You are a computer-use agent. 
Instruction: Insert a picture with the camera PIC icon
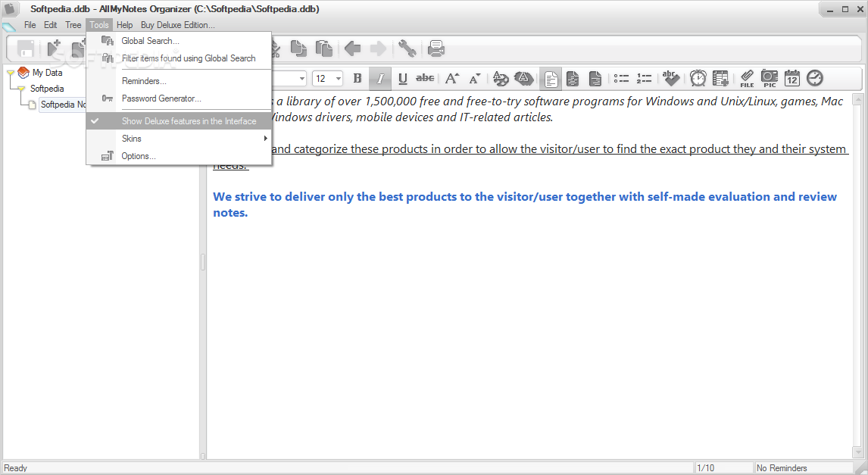click(770, 79)
